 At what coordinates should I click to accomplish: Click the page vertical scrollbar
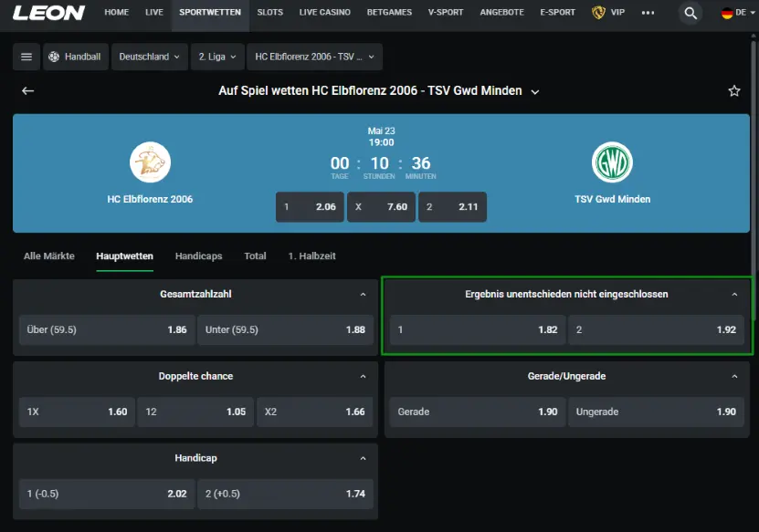coord(754,179)
